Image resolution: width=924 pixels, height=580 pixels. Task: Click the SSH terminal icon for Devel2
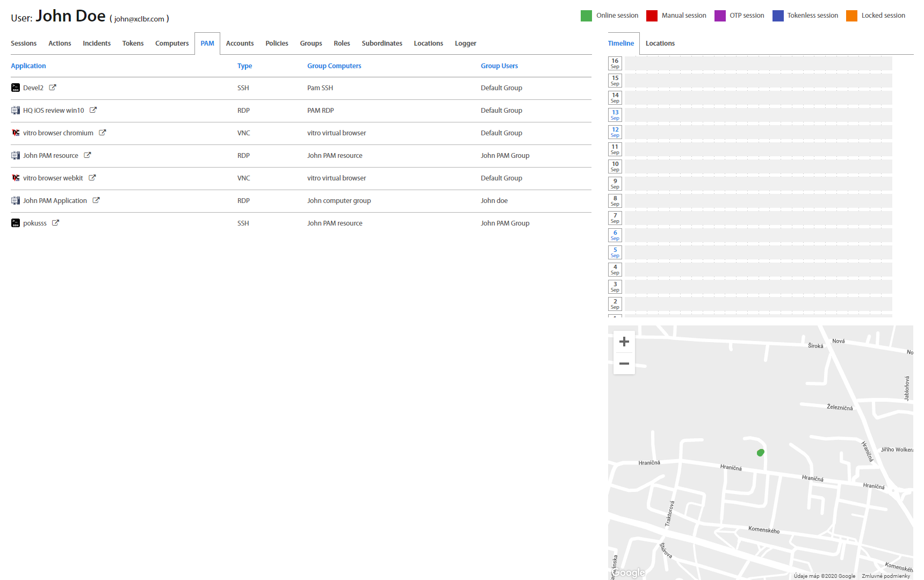pos(16,88)
